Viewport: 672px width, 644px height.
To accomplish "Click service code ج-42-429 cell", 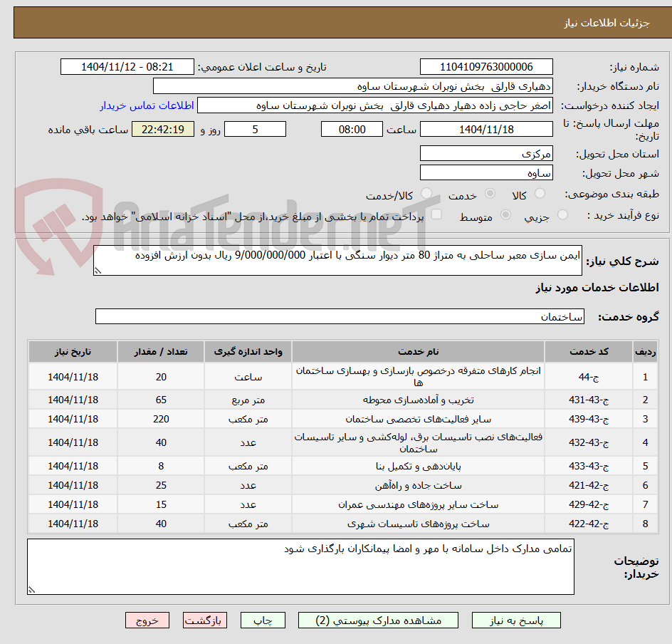I will pyautogui.click(x=589, y=504).
